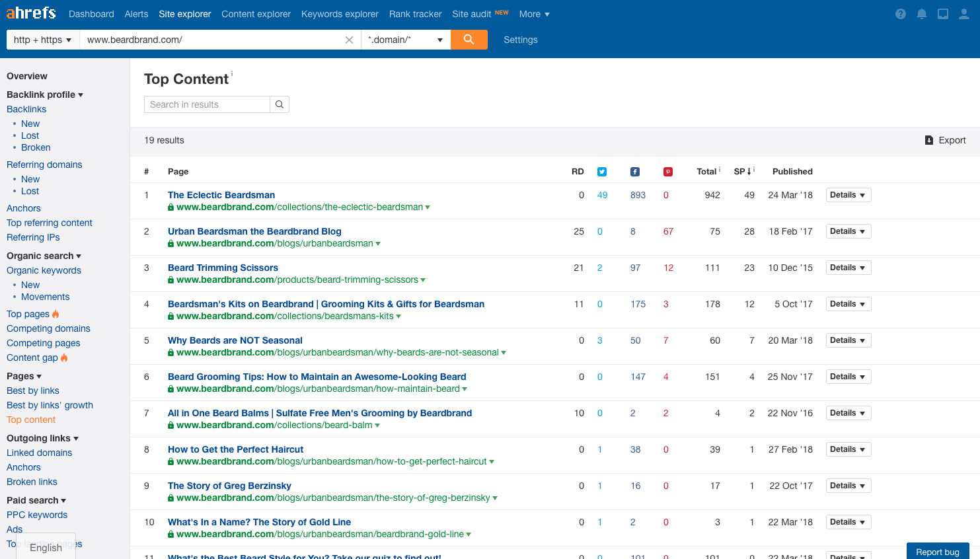This screenshot has height=559, width=980.
Task: Sort by the Twitter shares column icon
Action: click(602, 172)
